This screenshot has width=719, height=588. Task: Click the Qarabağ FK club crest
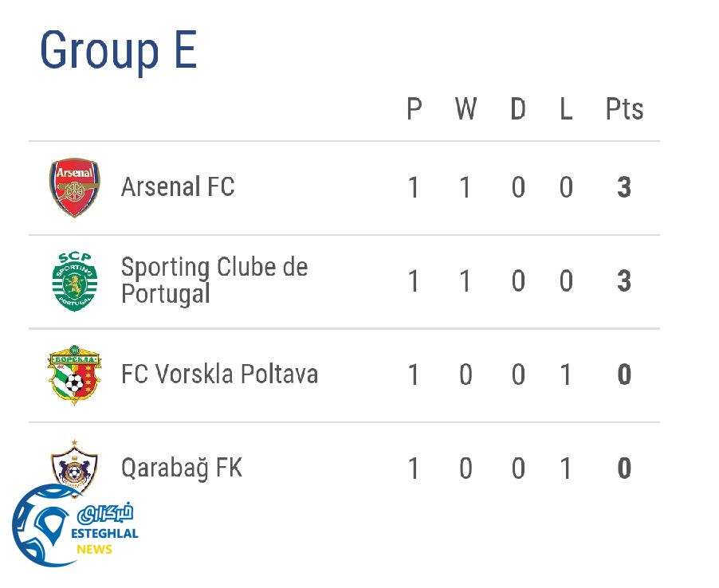[75, 465]
